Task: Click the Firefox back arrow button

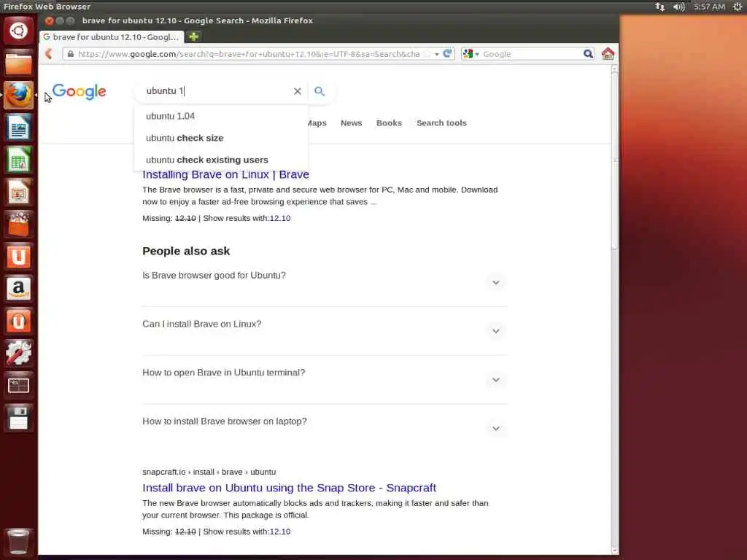Action: (x=49, y=54)
